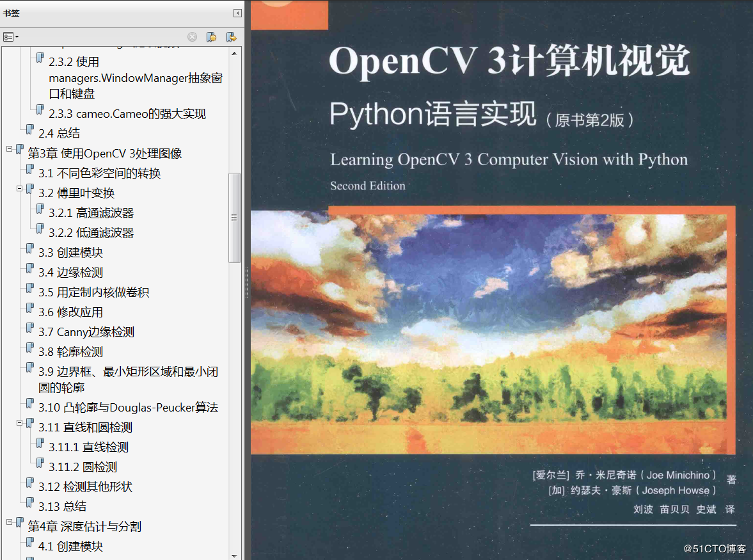This screenshot has height=560, width=753.
Task: Click the bookmark icon beside 3.7 Canny边缘检测
Action: pyautogui.click(x=30, y=328)
